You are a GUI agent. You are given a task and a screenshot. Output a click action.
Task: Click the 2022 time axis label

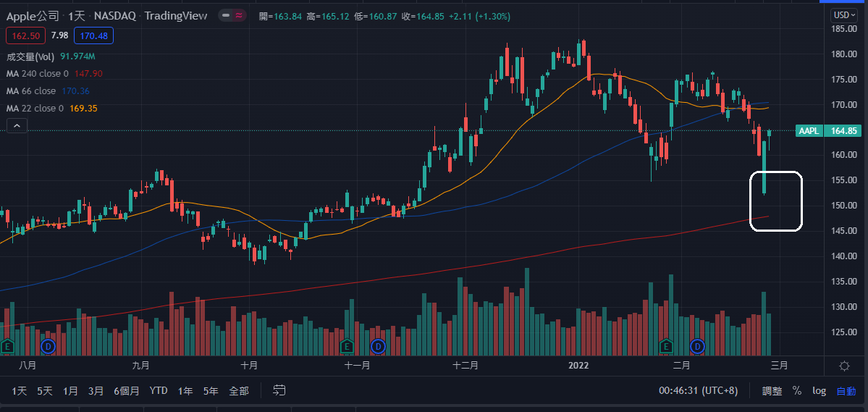[x=579, y=366]
